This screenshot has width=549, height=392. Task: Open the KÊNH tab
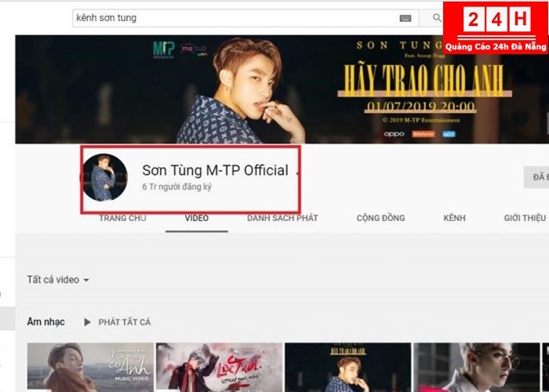pyautogui.click(x=454, y=218)
